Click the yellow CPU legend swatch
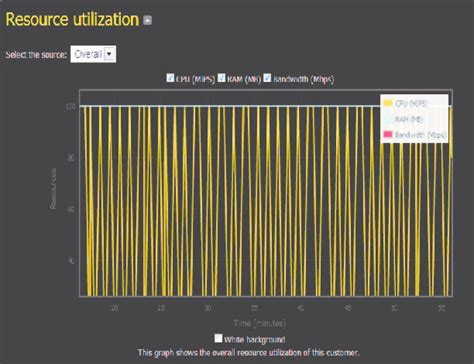Viewport: 474px width, 364px height. tap(388, 103)
